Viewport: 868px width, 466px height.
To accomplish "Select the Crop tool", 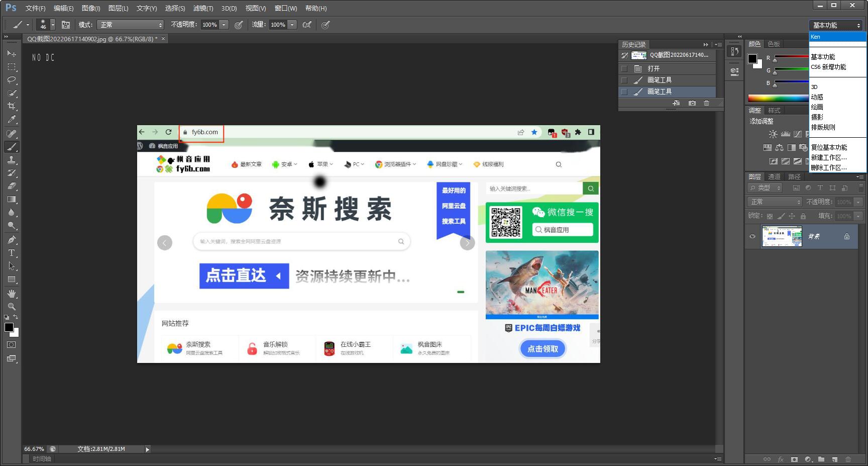I will pyautogui.click(x=12, y=106).
